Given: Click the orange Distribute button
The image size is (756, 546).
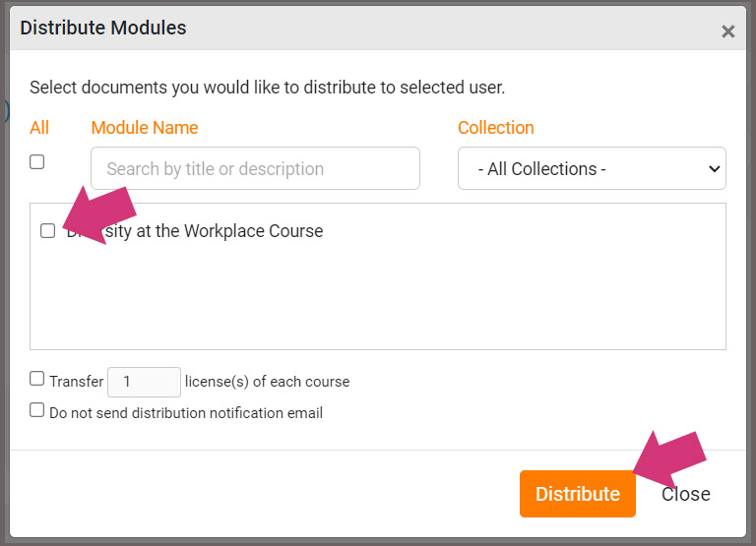Looking at the screenshot, I should coord(578,494).
